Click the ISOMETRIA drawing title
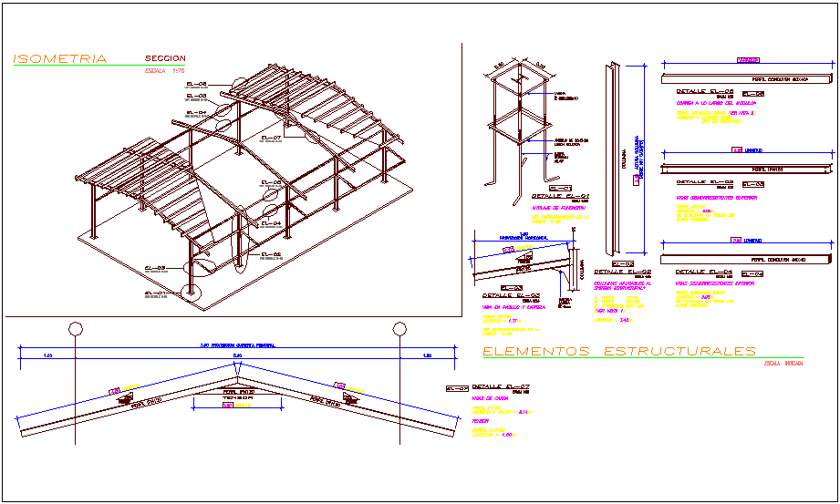 (x=60, y=59)
